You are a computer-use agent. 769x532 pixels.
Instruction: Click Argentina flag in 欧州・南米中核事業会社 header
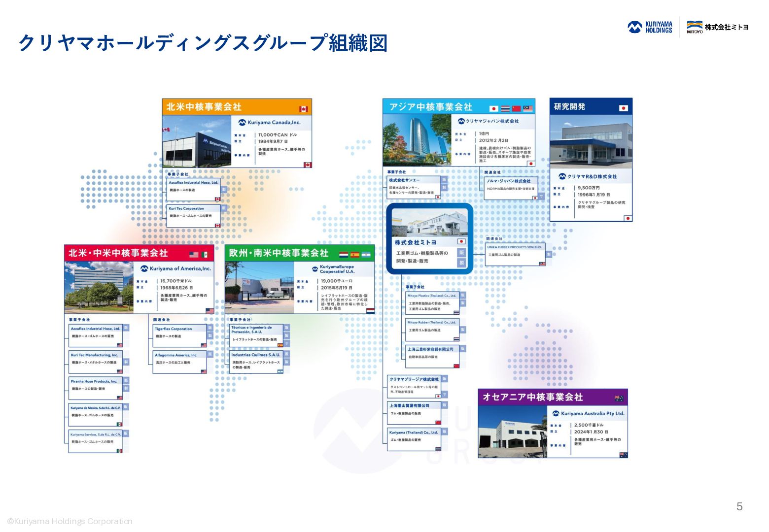366,255
